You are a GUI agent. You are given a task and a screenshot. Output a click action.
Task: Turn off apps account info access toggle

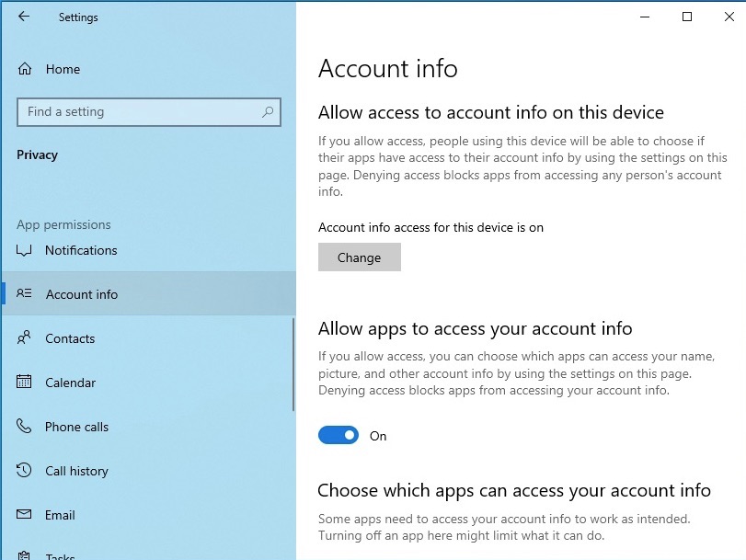click(339, 435)
